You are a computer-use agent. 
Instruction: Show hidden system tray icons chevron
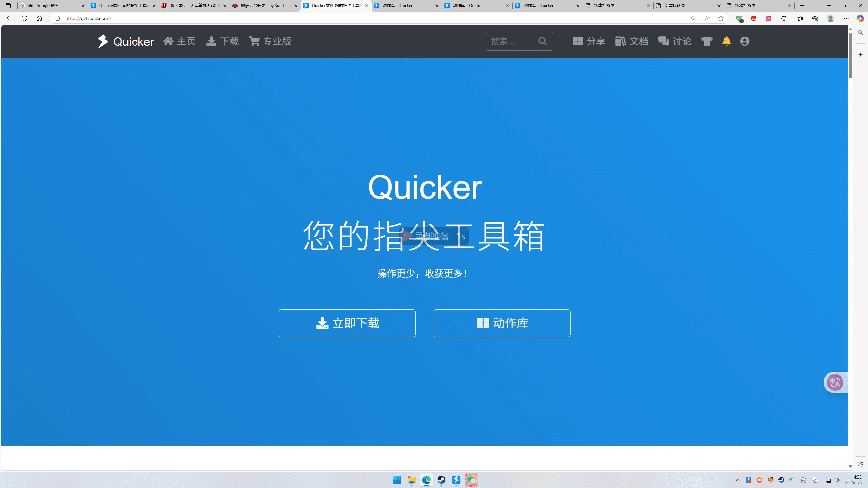(738, 480)
